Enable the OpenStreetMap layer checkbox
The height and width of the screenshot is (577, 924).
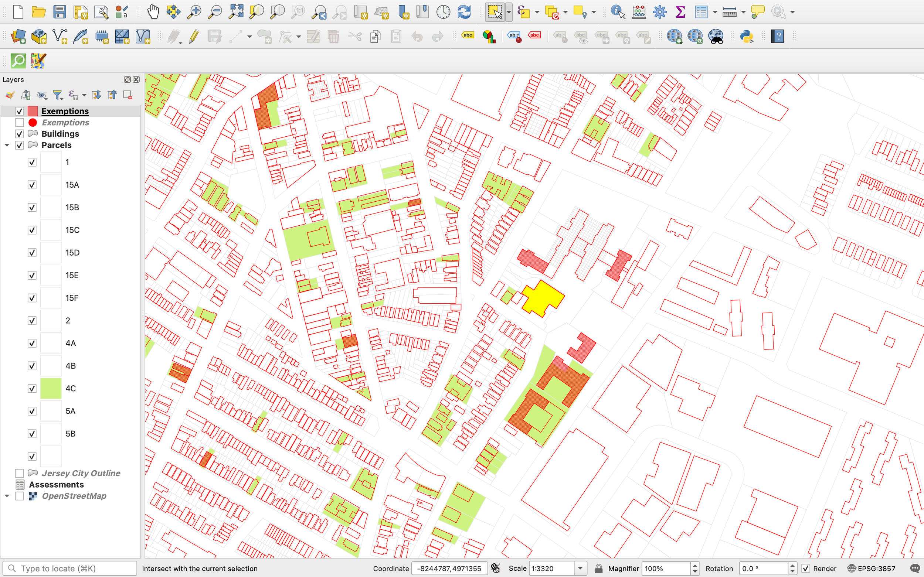[20, 496]
